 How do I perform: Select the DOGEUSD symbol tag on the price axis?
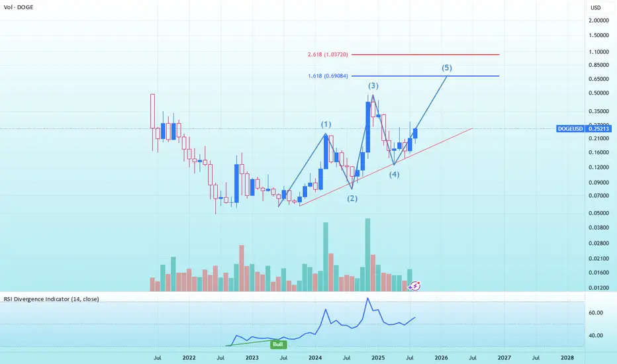coord(570,128)
